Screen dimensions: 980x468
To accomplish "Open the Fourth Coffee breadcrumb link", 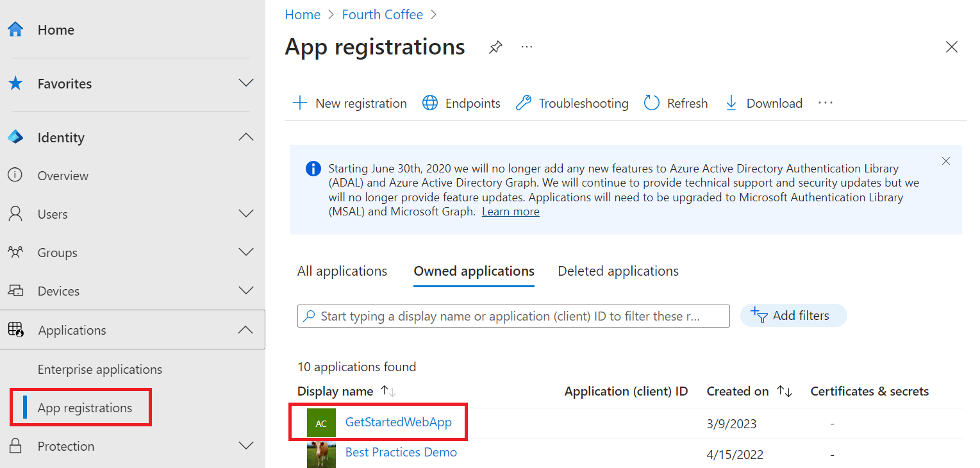I will click(x=383, y=14).
